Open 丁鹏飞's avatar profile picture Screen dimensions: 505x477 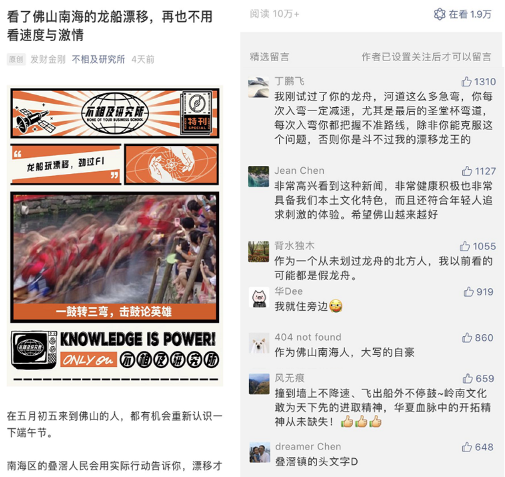tap(258, 87)
